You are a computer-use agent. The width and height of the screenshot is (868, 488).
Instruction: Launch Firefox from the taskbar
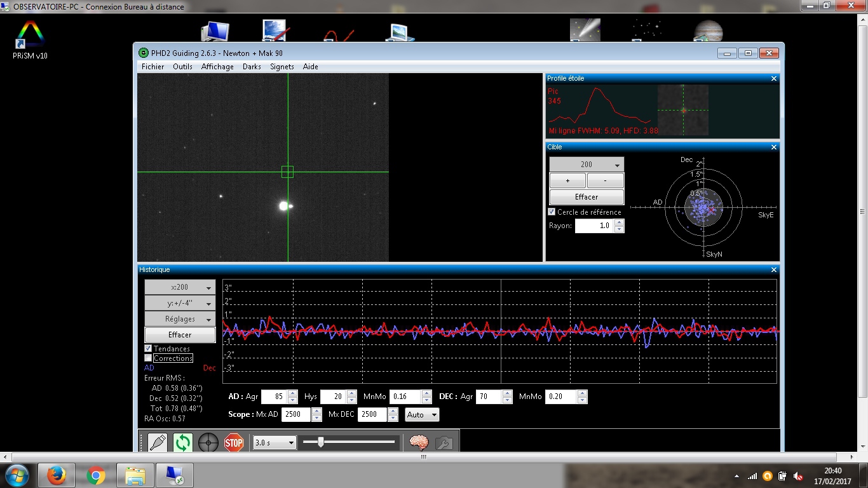(x=57, y=475)
